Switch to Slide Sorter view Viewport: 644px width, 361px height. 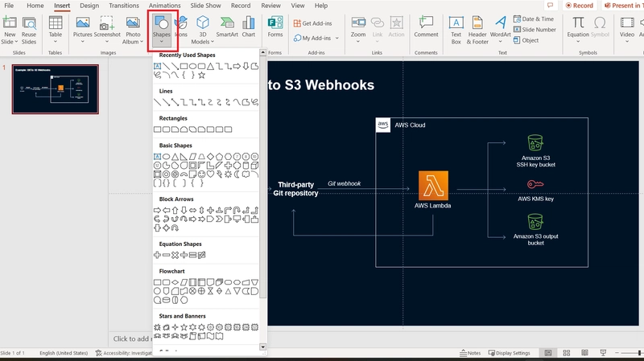click(x=567, y=353)
